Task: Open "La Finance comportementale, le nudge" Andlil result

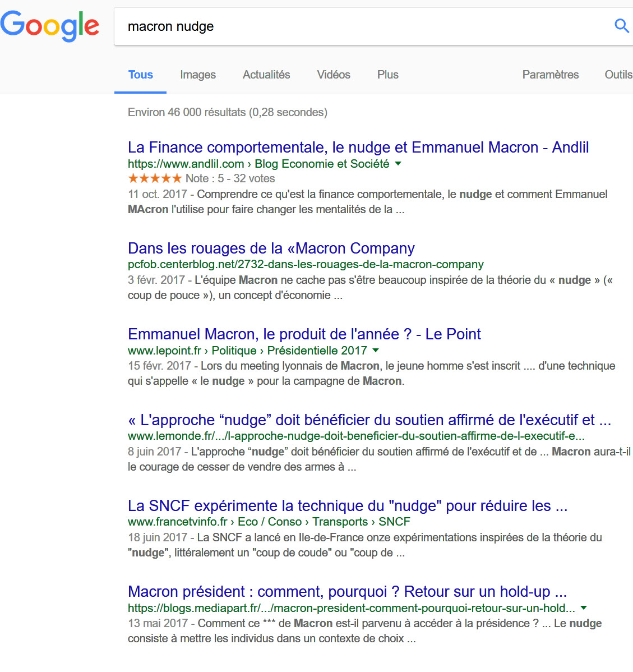Action: 358,148
